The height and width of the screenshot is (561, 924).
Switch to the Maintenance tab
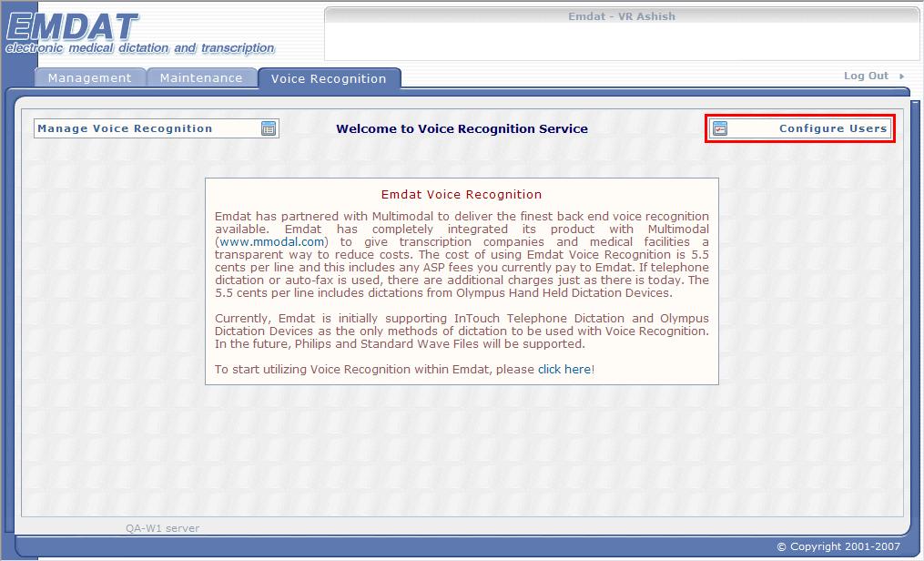(201, 78)
